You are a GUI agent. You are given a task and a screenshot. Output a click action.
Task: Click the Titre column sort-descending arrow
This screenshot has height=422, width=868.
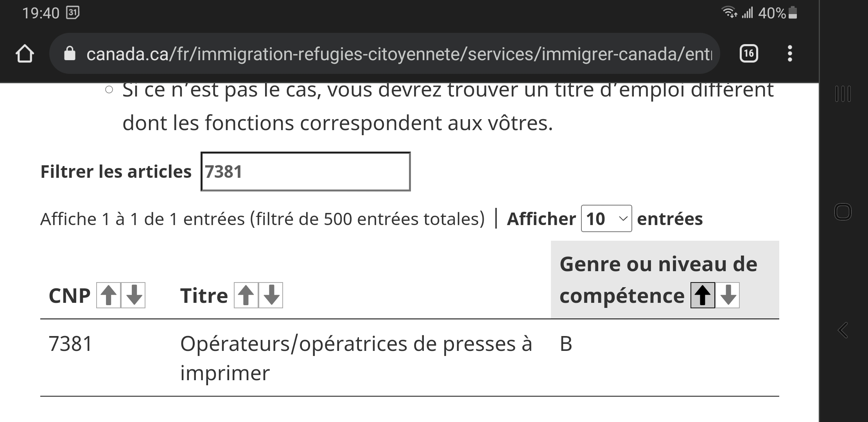pos(272,296)
